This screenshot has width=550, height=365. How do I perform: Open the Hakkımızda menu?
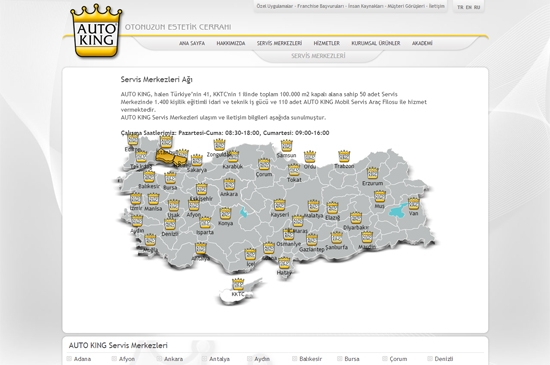[x=231, y=43]
